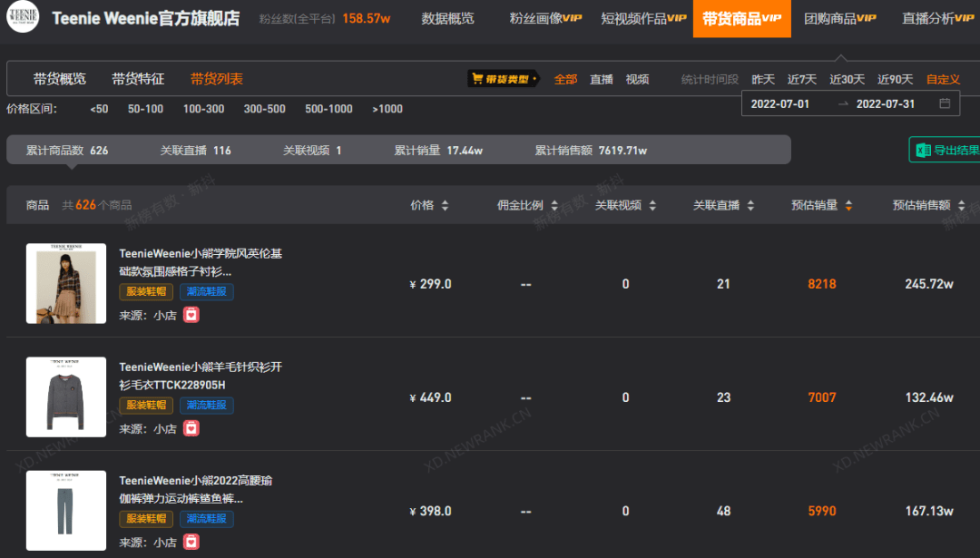Sort by 预估销售额 column arrows
Screen dimensions: 980x558
961,206
